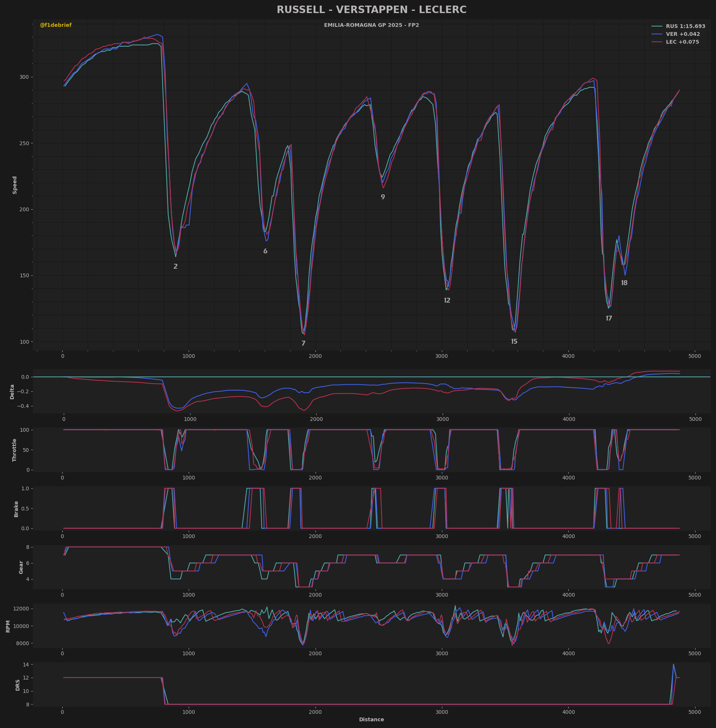Screen dimensions: 716x728
Task: Click the corner 18 marker label
Action: pyautogui.click(x=624, y=283)
